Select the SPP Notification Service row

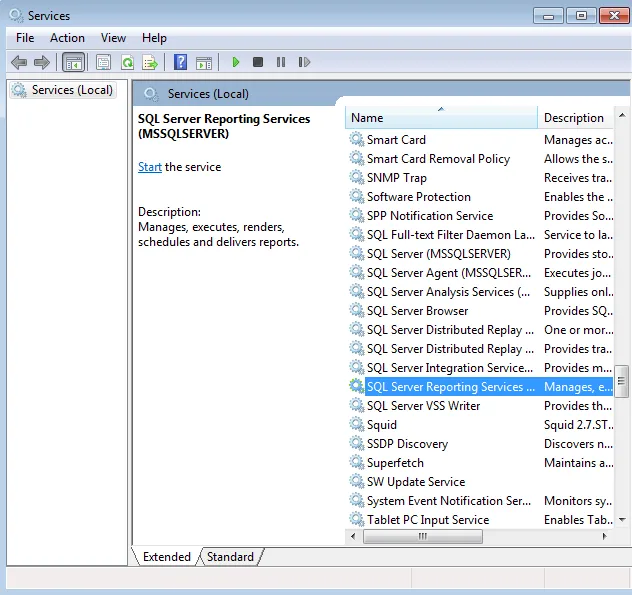click(x=480, y=216)
